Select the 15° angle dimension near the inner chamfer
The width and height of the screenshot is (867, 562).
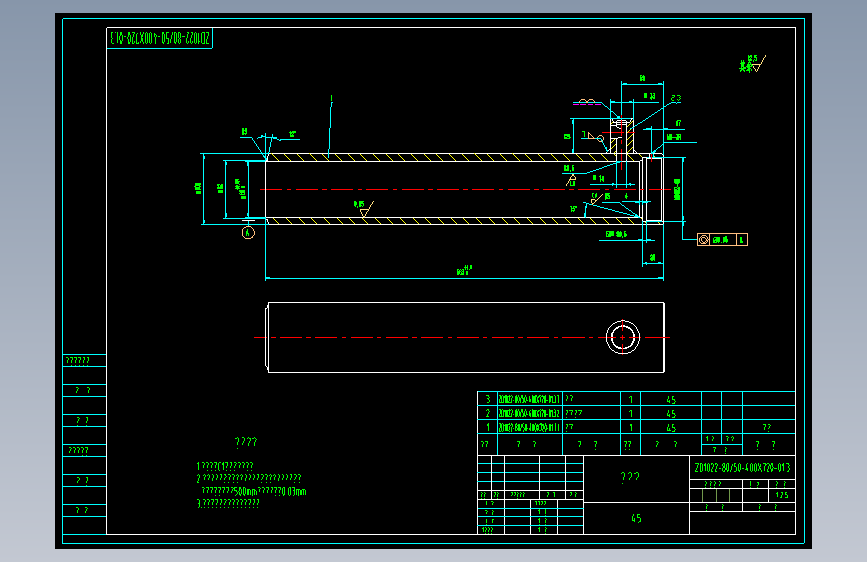[573, 209]
